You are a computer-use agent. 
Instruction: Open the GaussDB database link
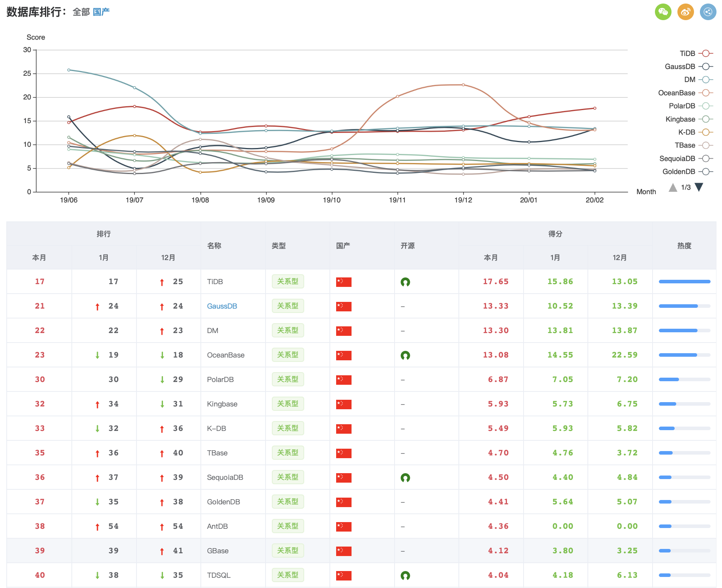click(x=222, y=306)
